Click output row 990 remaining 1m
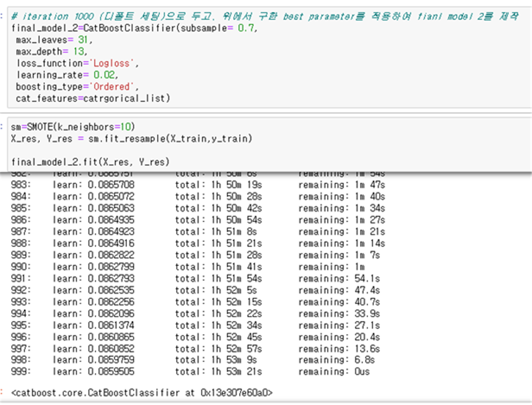The width and height of the screenshot is (532, 405). [x=332, y=267]
